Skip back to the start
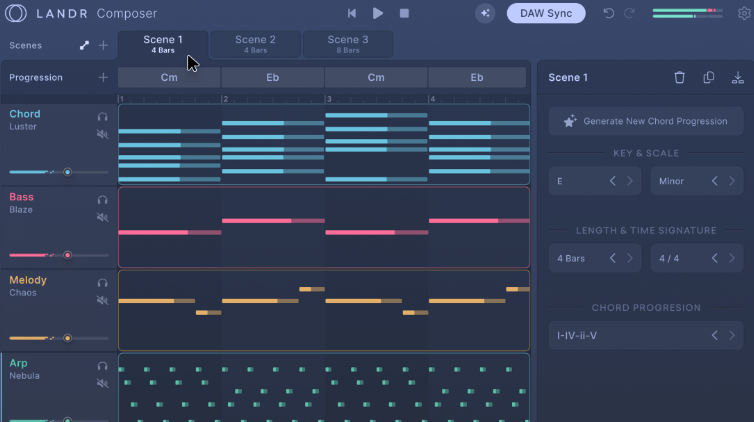The height and width of the screenshot is (422, 754). 352,13
